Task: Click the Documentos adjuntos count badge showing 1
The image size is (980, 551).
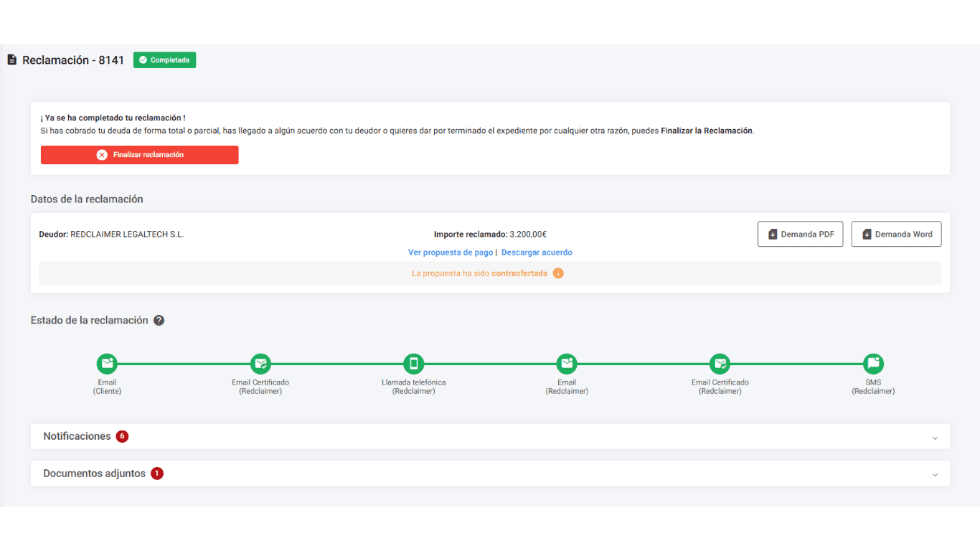Action: point(157,474)
